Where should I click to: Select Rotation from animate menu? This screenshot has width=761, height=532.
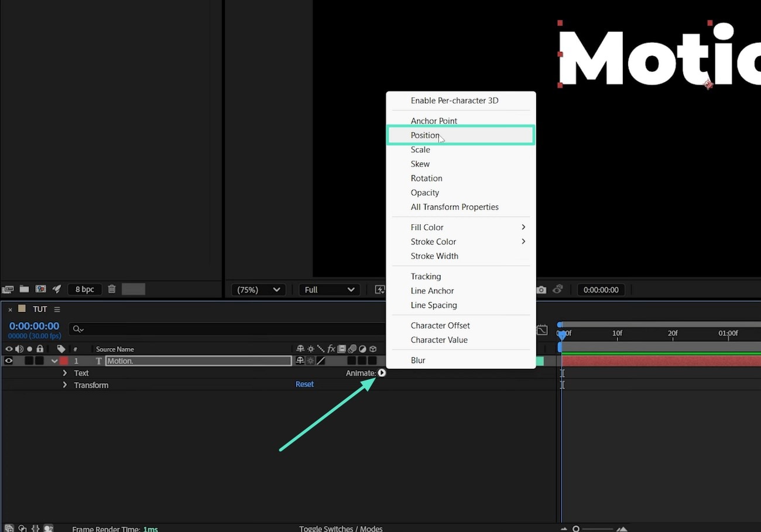461,179
